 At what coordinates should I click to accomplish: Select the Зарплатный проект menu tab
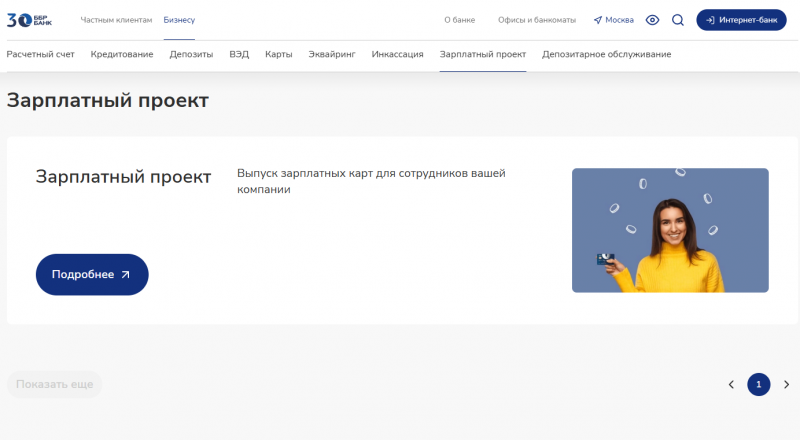[x=483, y=54]
